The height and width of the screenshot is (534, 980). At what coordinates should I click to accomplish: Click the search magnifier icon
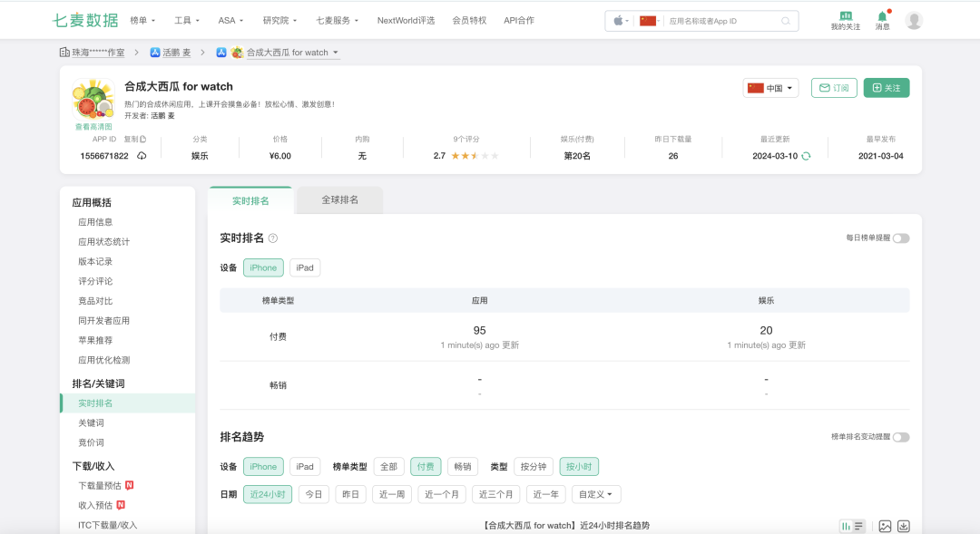[786, 21]
